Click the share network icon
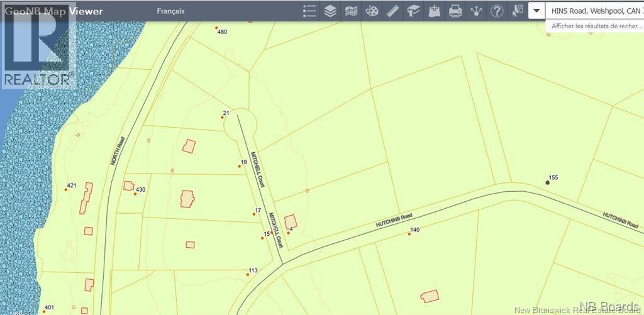 (476, 11)
